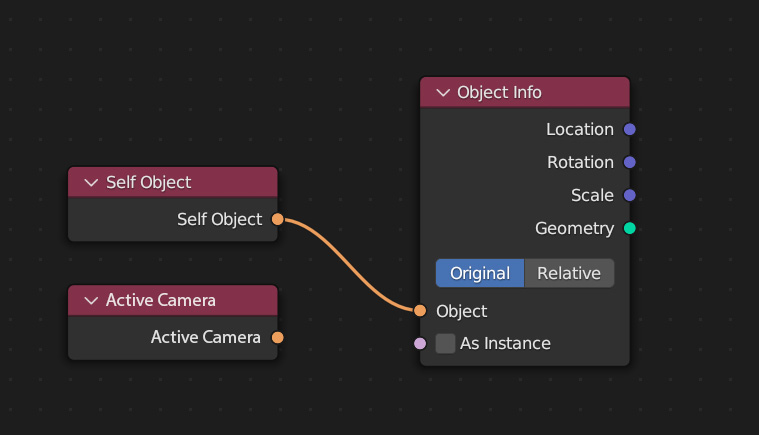Select the Active Camera node header
Image resolution: width=759 pixels, height=435 pixels.
173,300
